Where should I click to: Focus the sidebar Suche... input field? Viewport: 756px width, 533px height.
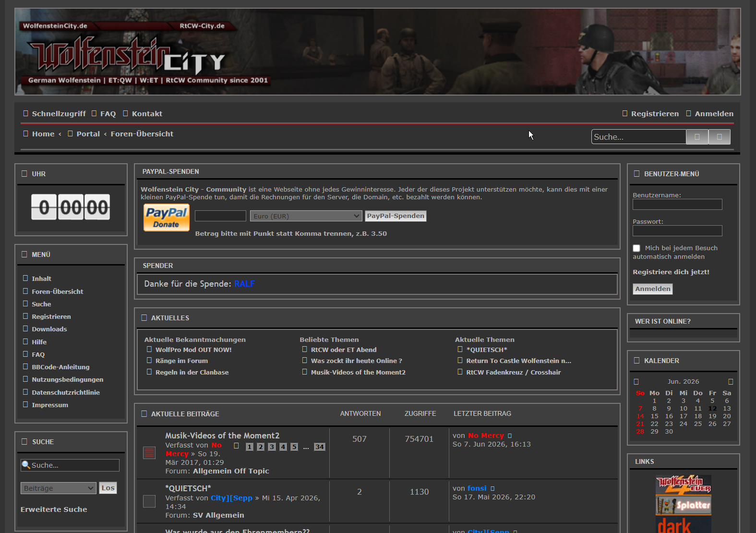tap(70, 465)
